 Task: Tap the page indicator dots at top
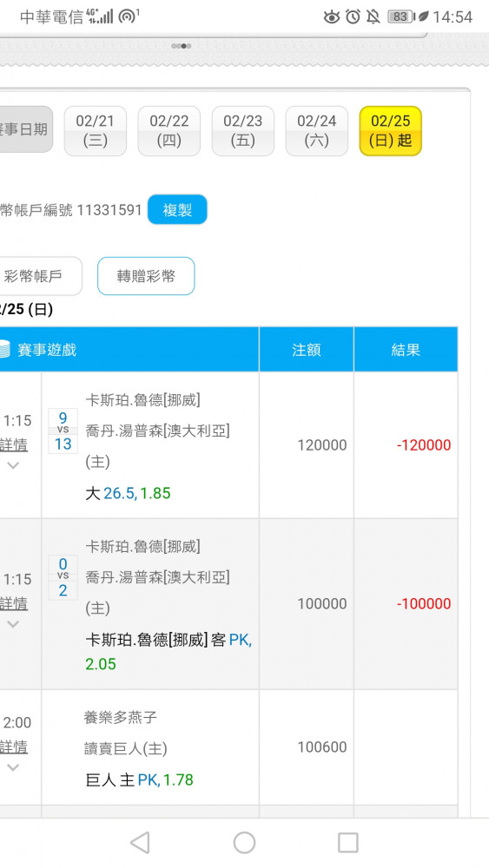coord(182,46)
